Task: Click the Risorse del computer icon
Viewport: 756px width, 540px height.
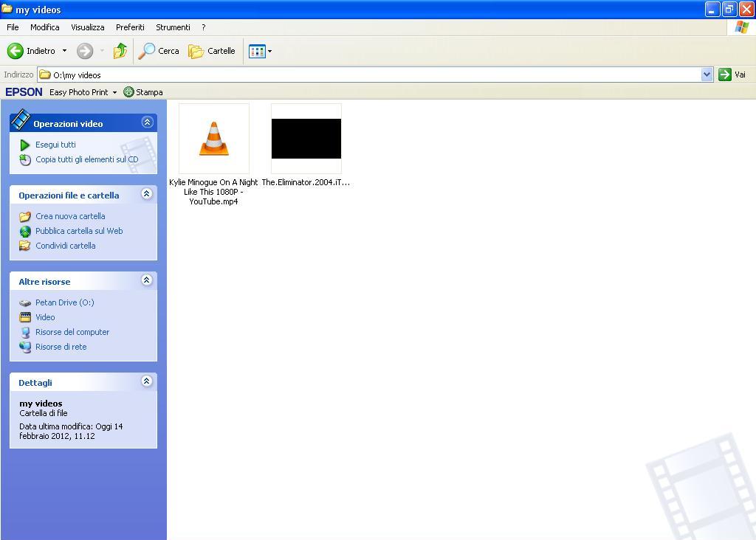Action: pos(25,332)
